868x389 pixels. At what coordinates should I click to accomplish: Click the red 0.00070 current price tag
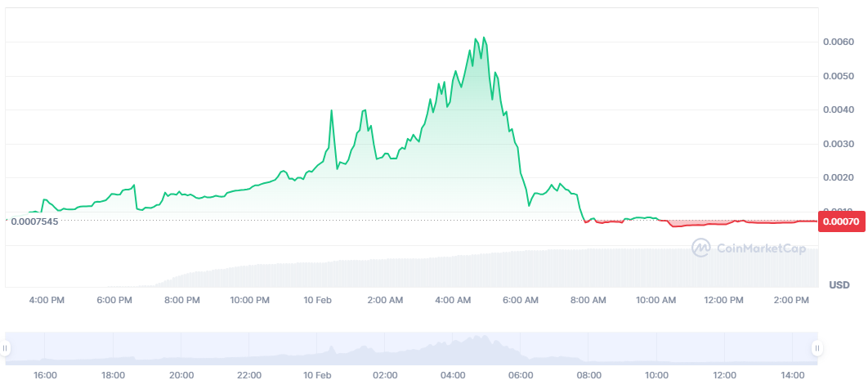[x=841, y=221]
